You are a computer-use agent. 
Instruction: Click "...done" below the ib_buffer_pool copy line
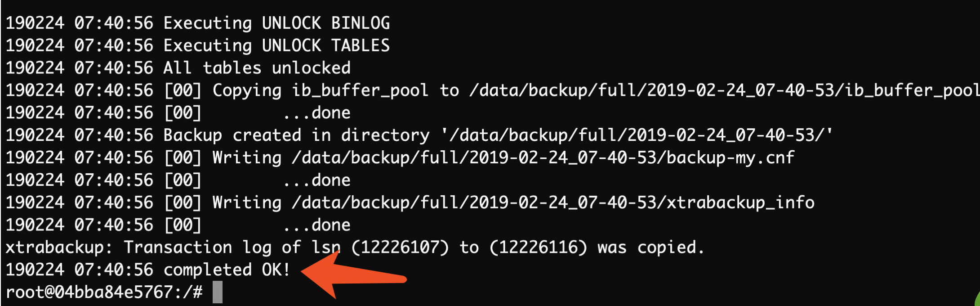coord(316,112)
